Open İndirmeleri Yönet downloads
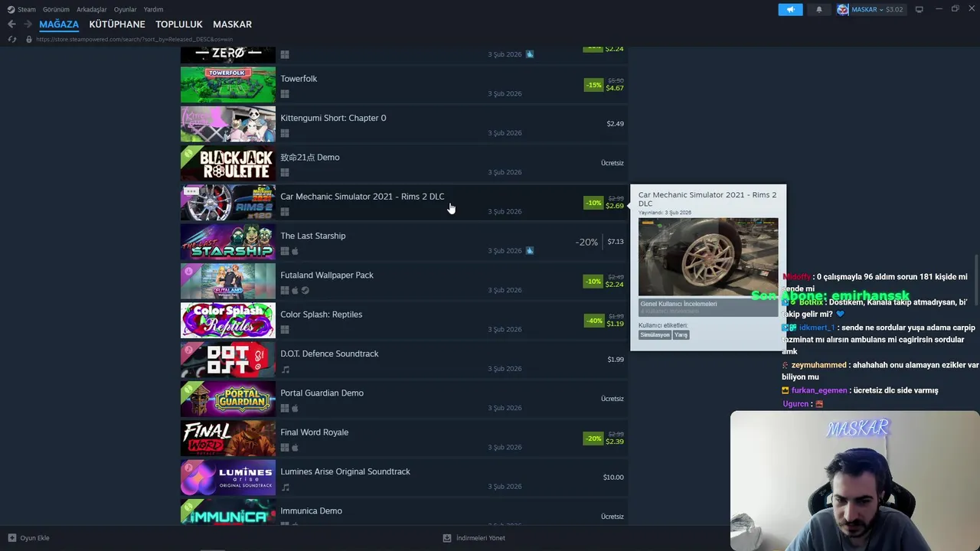 pos(474,538)
